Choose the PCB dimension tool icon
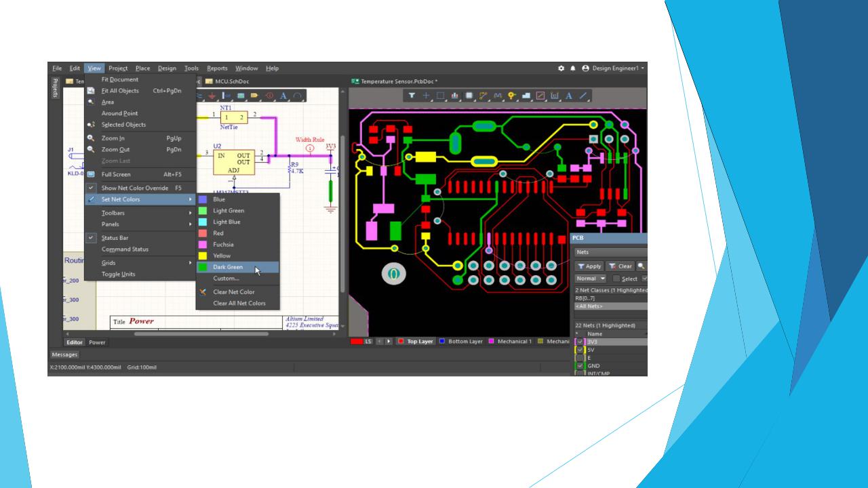868x488 pixels. coord(555,96)
